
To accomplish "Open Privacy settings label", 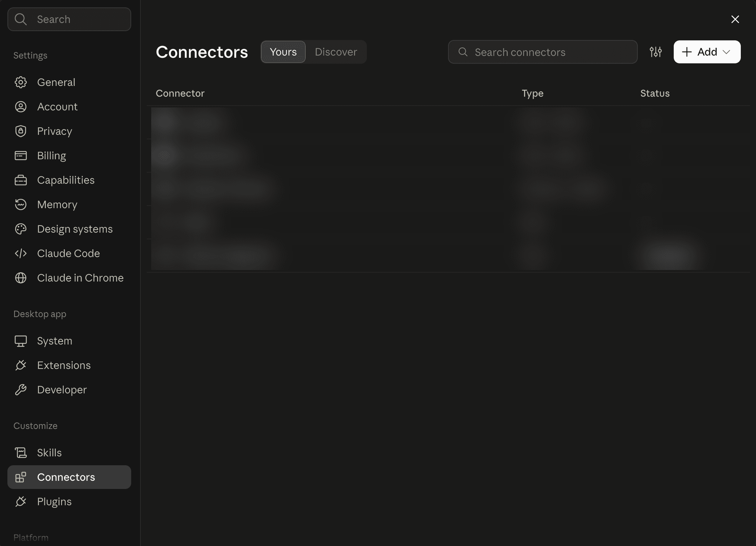I will (x=54, y=131).
